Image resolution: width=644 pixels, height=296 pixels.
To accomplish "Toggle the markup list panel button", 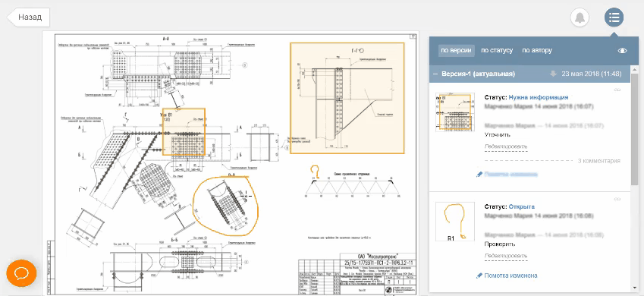I will 614,17.
